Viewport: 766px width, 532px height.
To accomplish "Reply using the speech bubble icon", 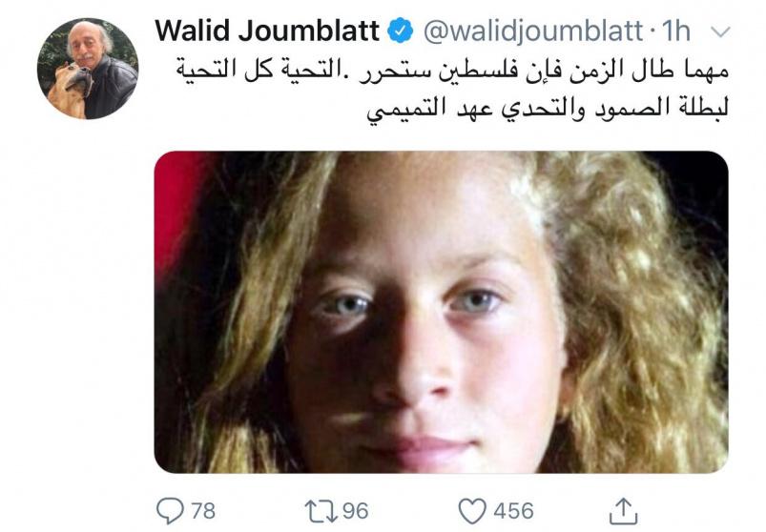I will (170, 510).
